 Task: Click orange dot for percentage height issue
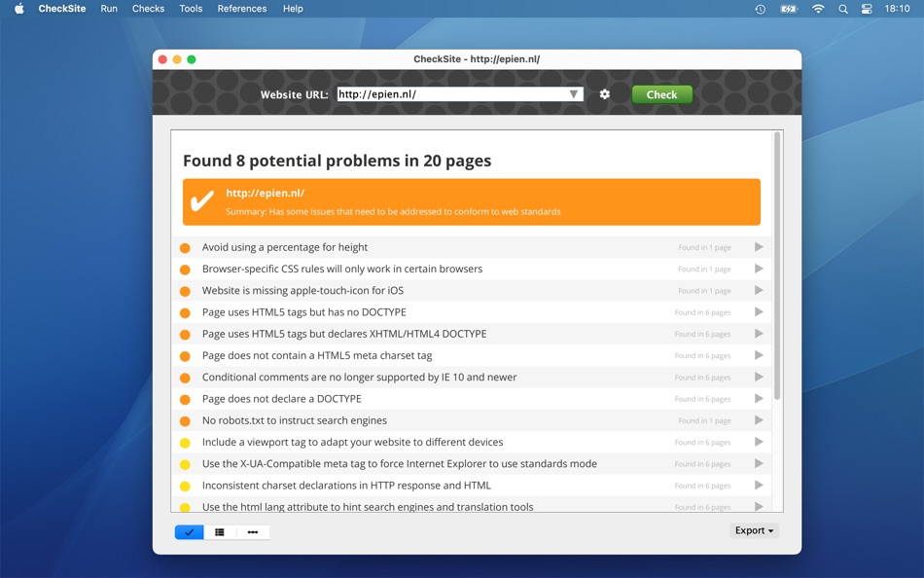pos(185,248)
